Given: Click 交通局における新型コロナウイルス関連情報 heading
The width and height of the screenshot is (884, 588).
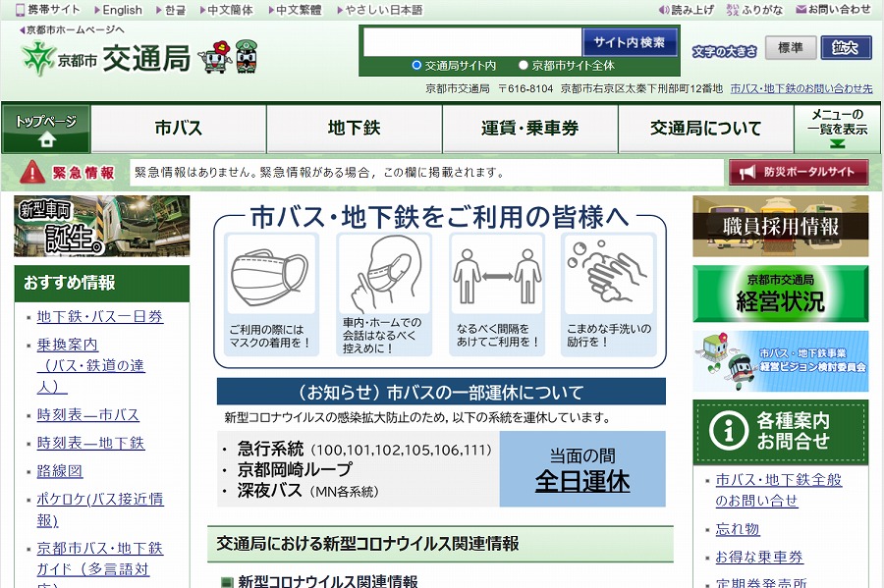Looking at the screenshot, I should pyautogui.click(x=440, y=544).
